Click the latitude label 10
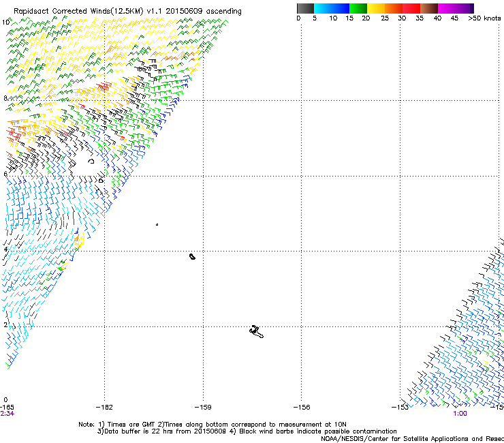Viewport: 504px width, 443px height. [5, 22]
